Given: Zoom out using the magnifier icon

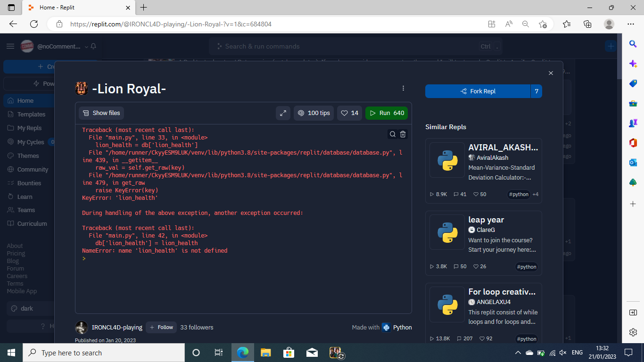Looking at the screenshot, I should (526, 24).
